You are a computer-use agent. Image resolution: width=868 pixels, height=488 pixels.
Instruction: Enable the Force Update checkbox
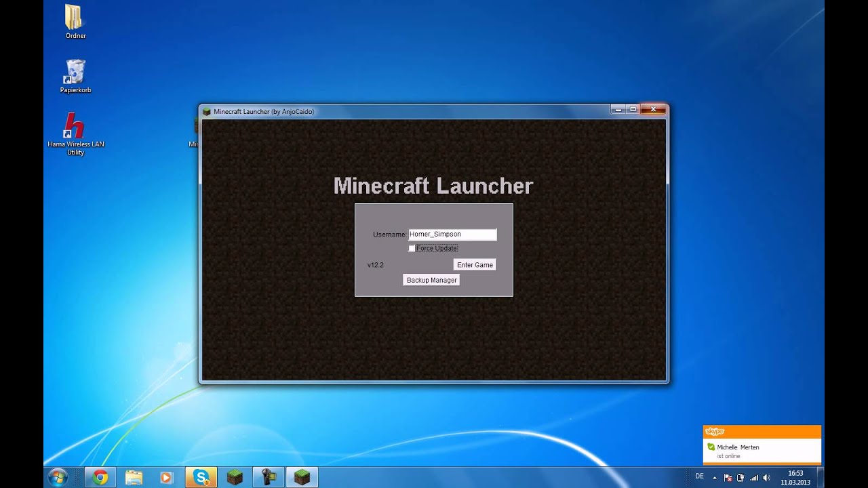pos(412,249)
